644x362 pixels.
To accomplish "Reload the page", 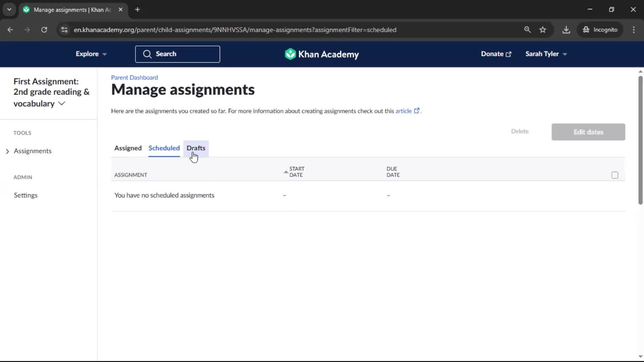I will 44,30.
